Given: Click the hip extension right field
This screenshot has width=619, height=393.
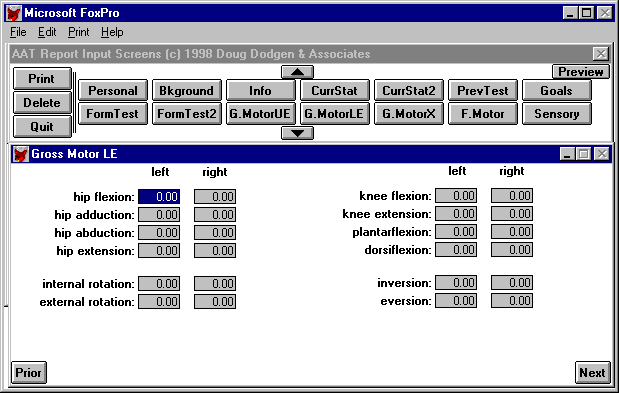Looking at the screenshot, I should tap(215, 251).
